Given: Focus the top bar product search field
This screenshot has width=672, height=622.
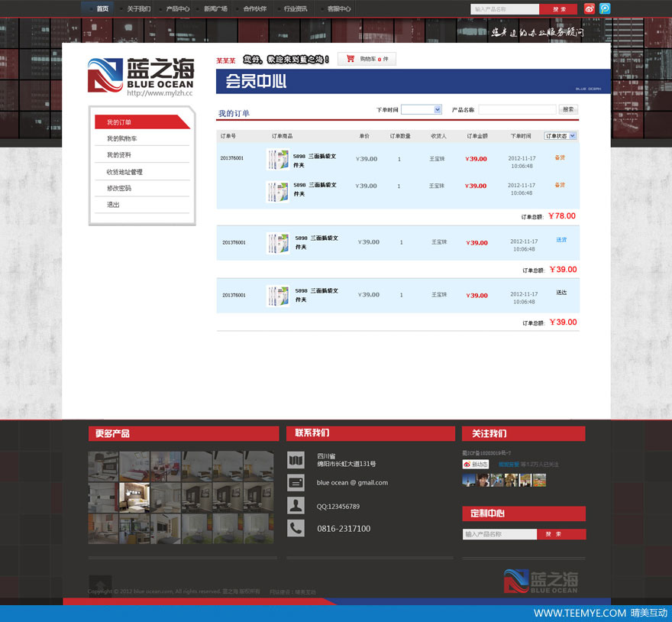Looking at the screenshot, I should tap(505, 9).
